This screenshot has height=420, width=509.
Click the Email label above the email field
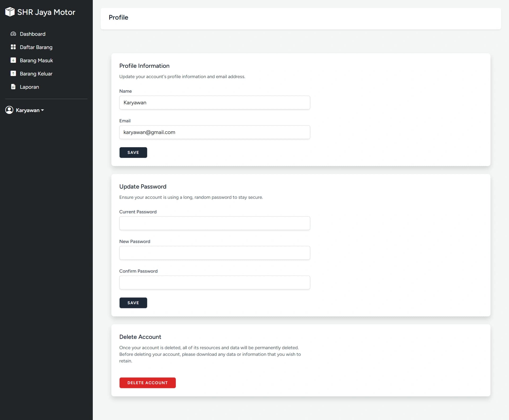point(125,121)
